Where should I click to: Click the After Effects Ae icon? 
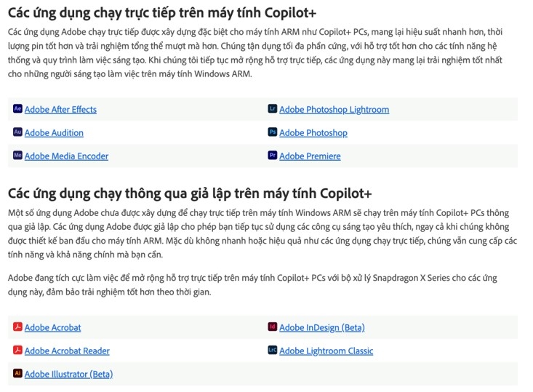(17, 108)
